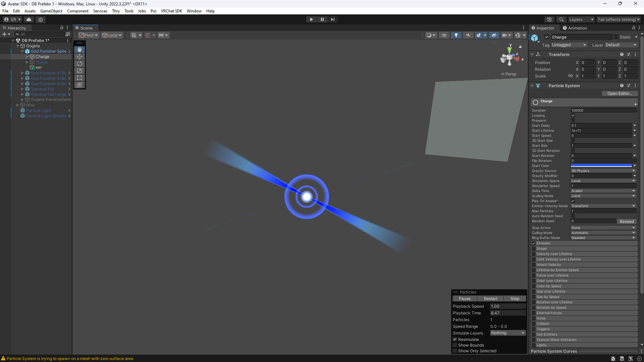The height and width of the screenshot is (362, 644).
Task: Enable the Shape module checkbox
Action: tap(533, 249)
